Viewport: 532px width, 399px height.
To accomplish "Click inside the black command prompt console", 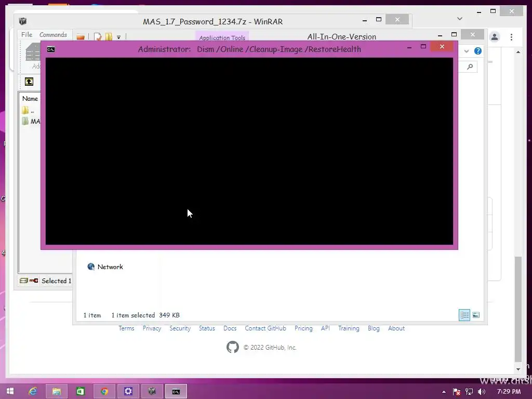I will click(249, 151).
